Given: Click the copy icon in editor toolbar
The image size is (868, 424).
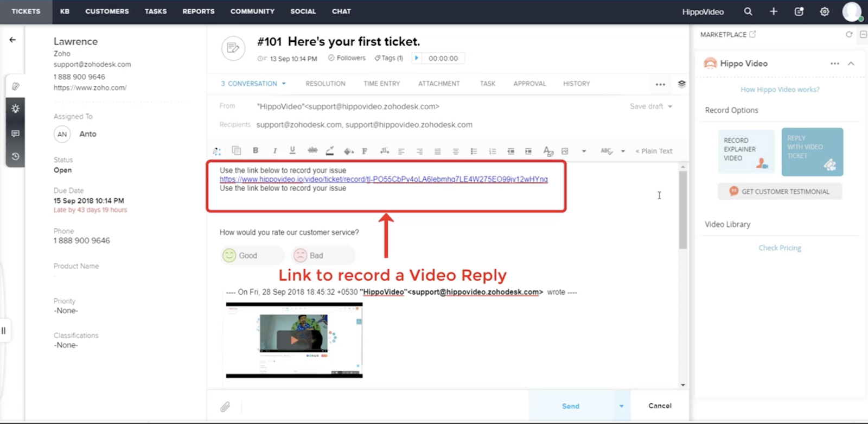Looking at the screenshot, I should pyautogui.click(x=236, y=150).
